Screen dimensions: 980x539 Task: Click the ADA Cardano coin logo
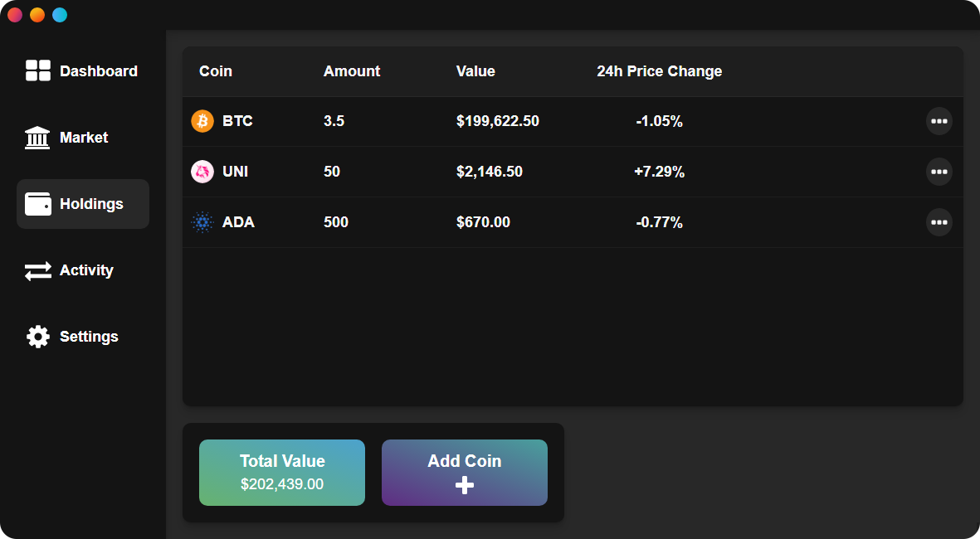click(202, 222)
